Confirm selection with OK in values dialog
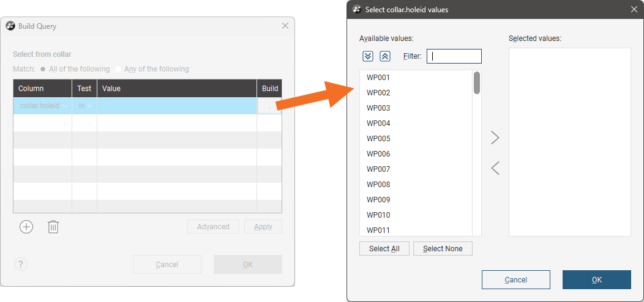The image size is (644, 302). [596, 280]
